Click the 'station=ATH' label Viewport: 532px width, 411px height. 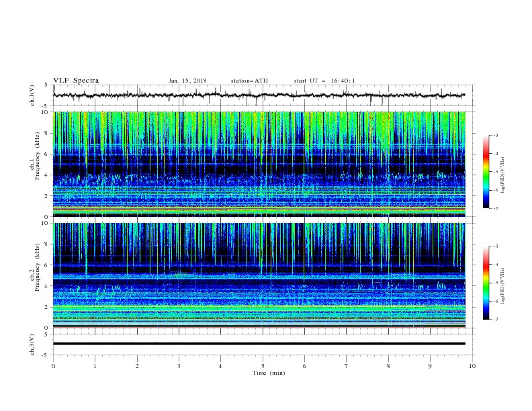click(x=249, y=81)
